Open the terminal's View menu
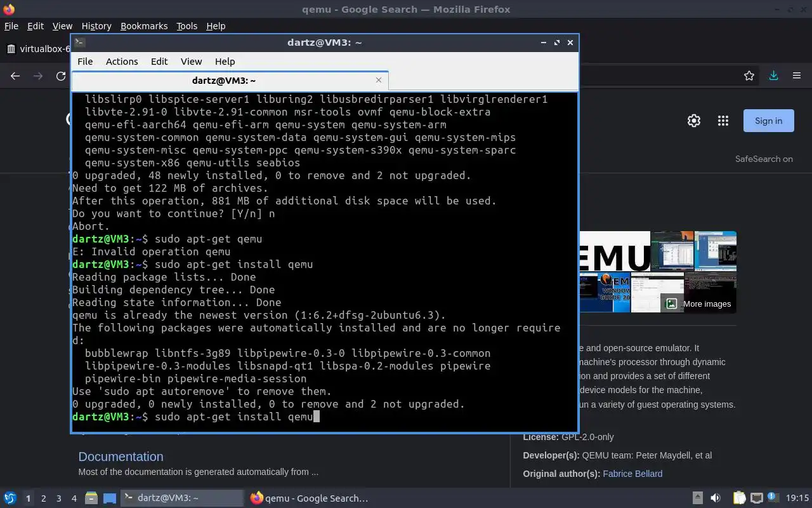812x508 pixels. coord(191,62)
